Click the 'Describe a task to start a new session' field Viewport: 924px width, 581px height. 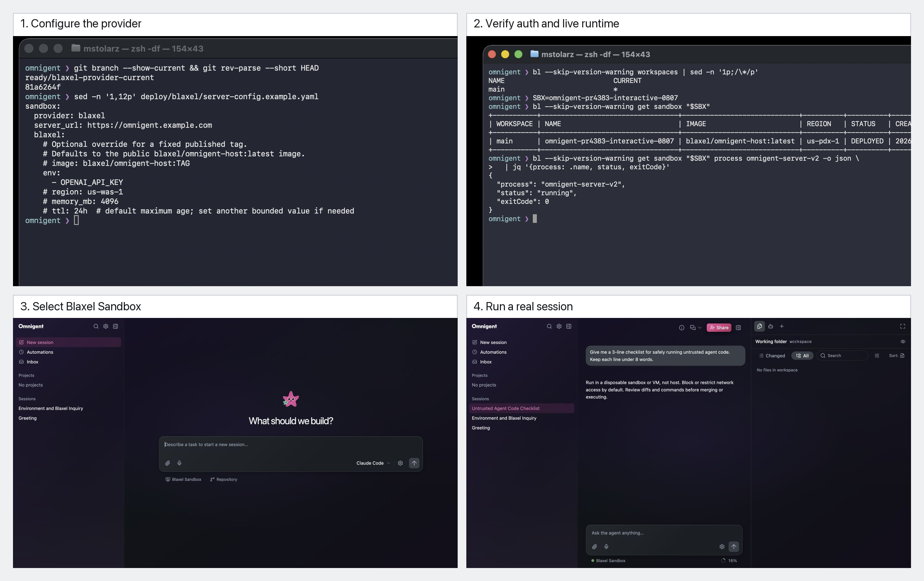click(291, 444)
